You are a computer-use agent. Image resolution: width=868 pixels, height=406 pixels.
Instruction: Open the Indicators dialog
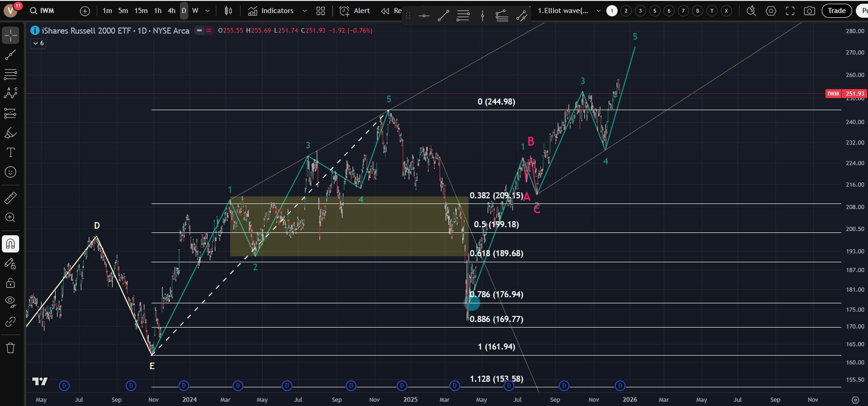[x=271, y=11]
